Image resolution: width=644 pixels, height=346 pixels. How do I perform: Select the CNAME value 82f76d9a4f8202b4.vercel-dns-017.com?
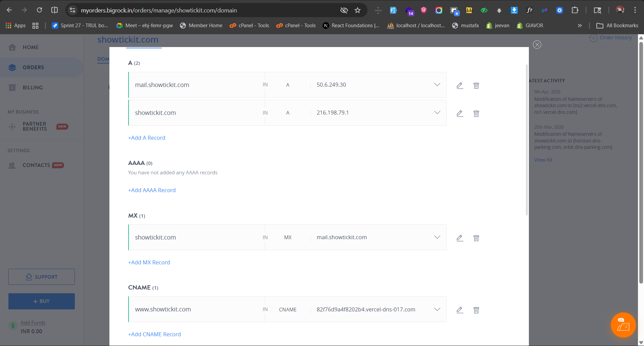366,309
